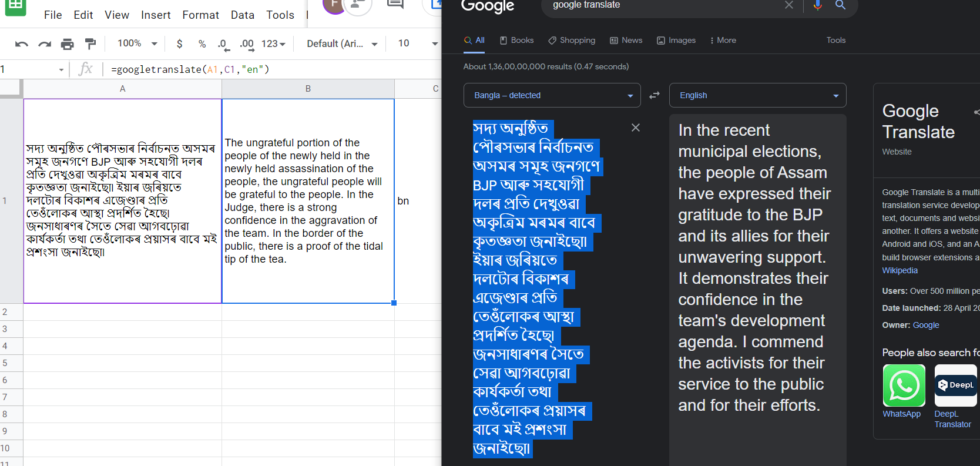Switch to the Shopping tab
The height and width of the screenshot is (466, 980).
572,41
